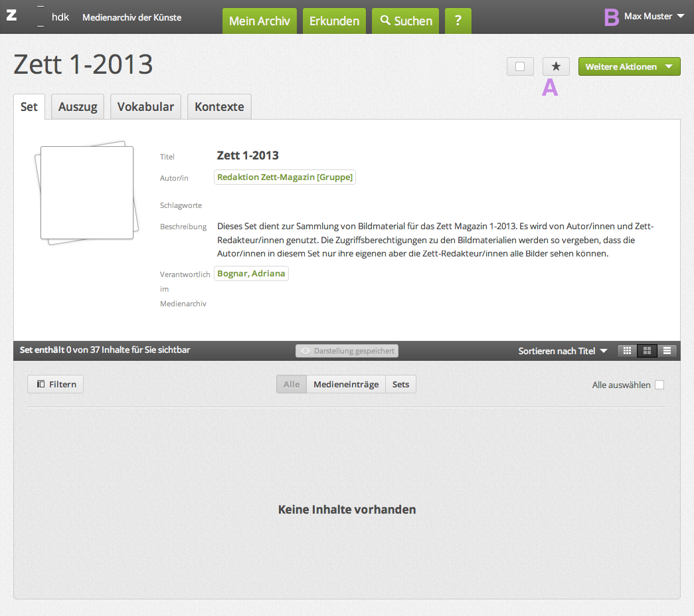This screenshot has width=694, height=616.
Task: Go to Mein Archiv
Action: tap(259, 21)
